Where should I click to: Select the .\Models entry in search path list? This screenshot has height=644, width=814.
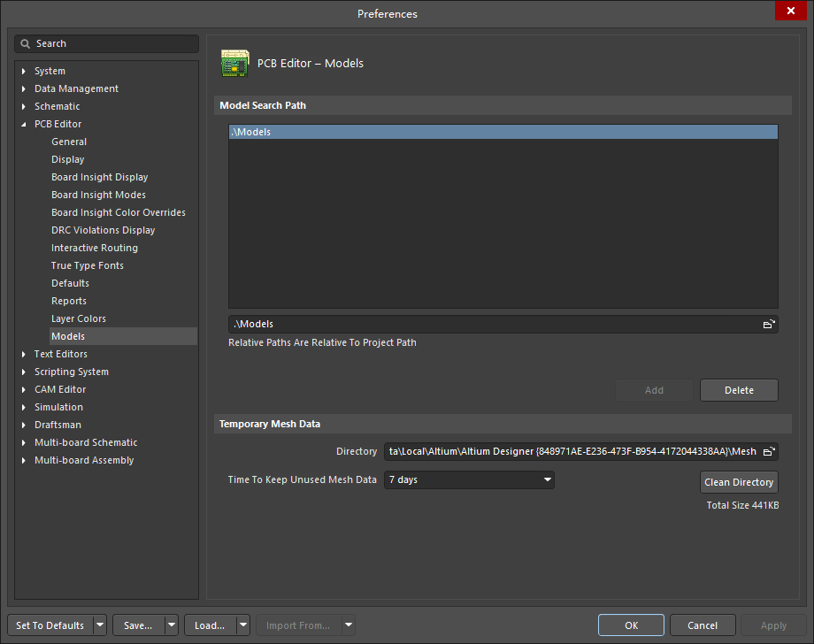(x=503, y=132)
